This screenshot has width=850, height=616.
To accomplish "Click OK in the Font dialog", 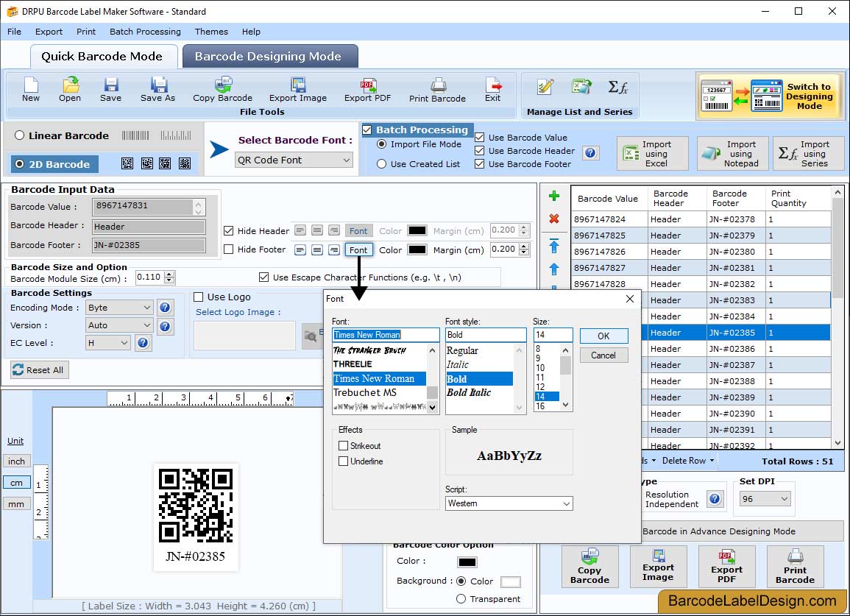I will coord(604,336).
